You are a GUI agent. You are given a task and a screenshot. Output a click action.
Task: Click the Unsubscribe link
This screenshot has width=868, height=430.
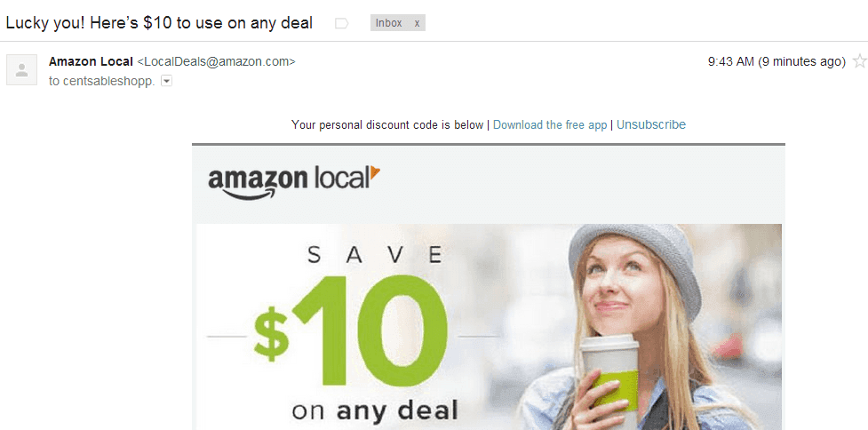651,125
